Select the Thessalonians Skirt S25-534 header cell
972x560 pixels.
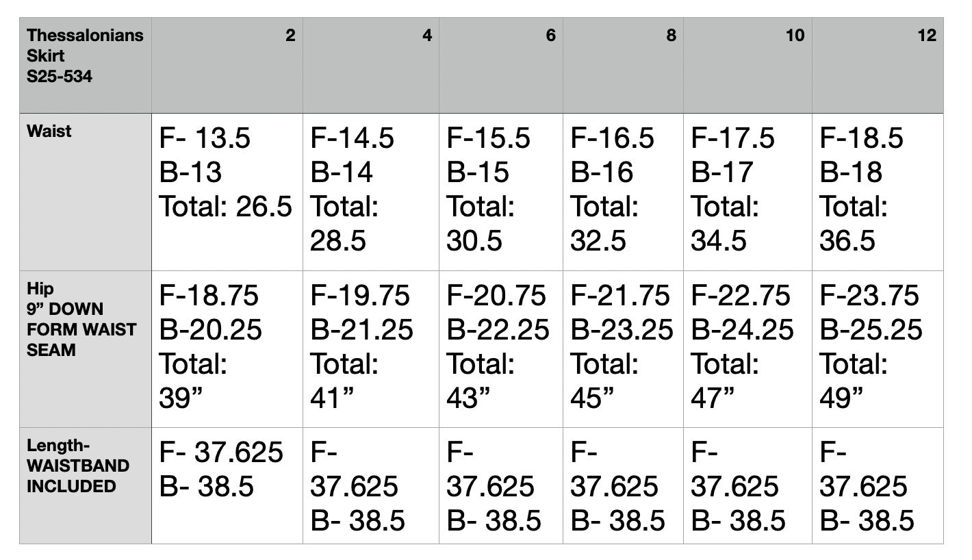86,66
